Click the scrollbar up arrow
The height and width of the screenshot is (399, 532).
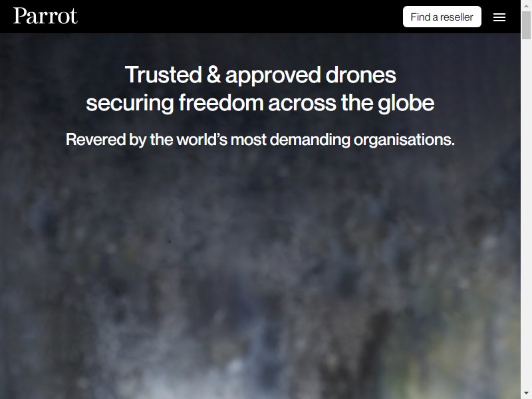coord(526,6)
